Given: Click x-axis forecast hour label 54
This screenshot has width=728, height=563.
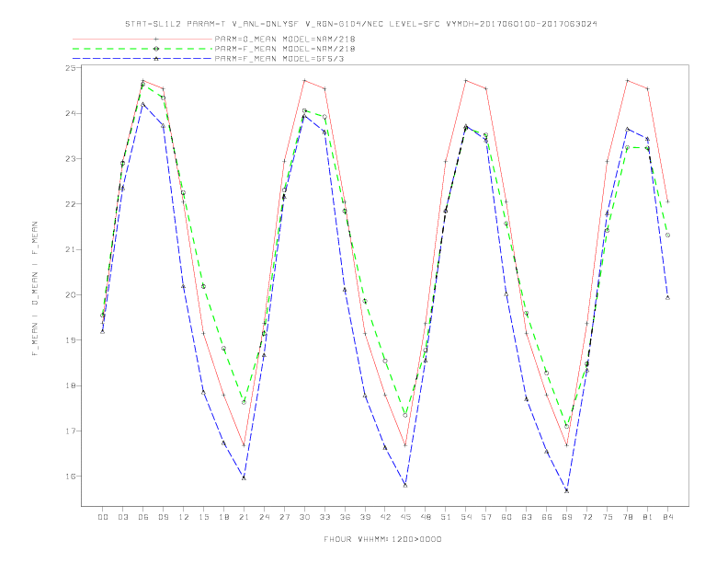Looking at the screenshot, I should click(x=466, y=517).
